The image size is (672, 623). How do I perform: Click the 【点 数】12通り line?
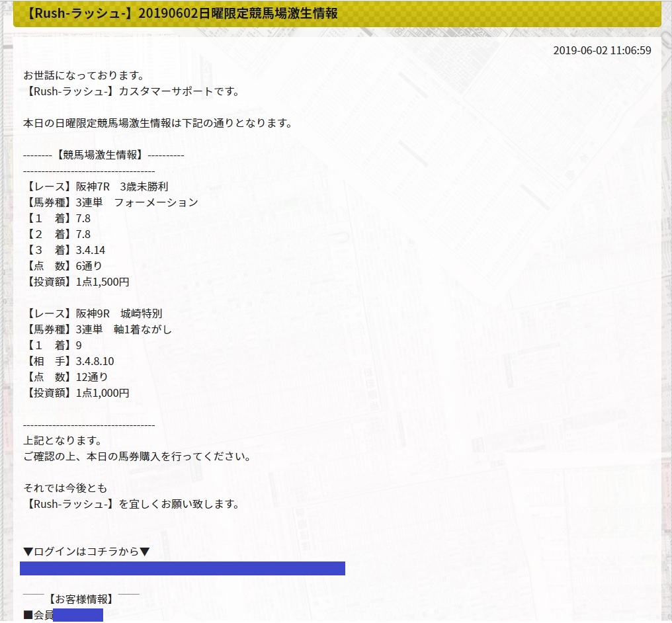(66, 377)
